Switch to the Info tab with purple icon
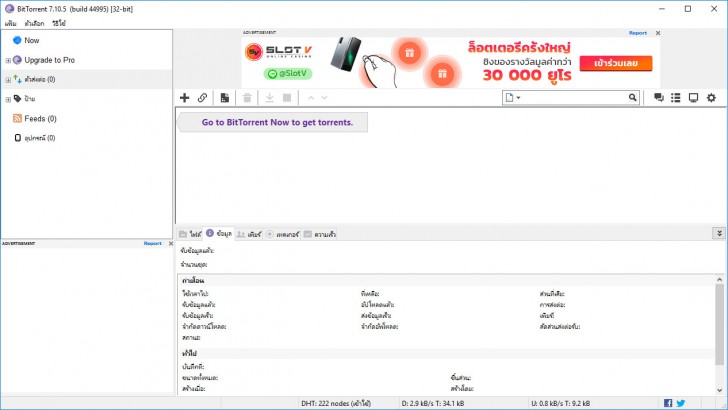 click(219, 234)
